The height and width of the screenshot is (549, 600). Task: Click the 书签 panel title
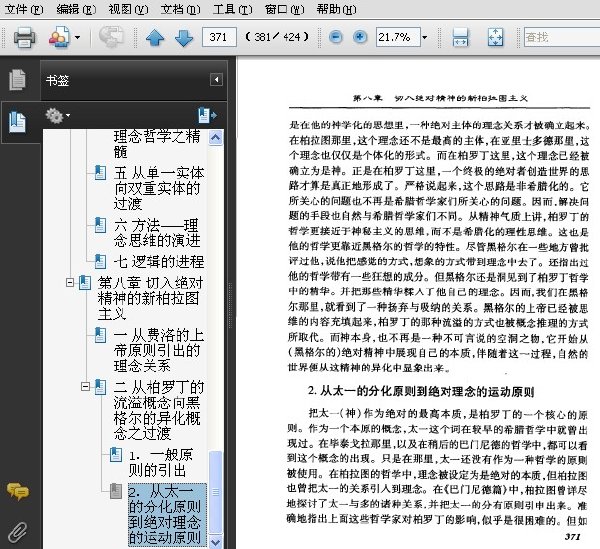point(57,80)
